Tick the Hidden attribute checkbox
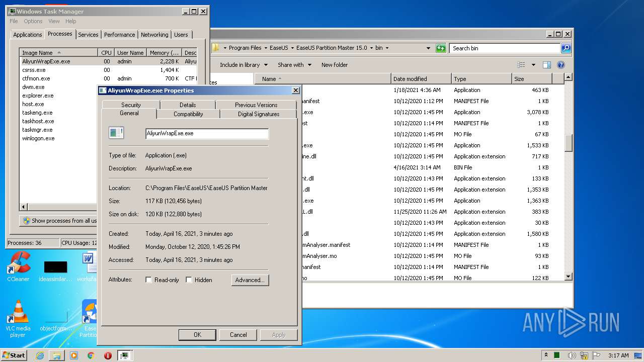This screenshot has width=644, height=362. (x=189, y=280)
